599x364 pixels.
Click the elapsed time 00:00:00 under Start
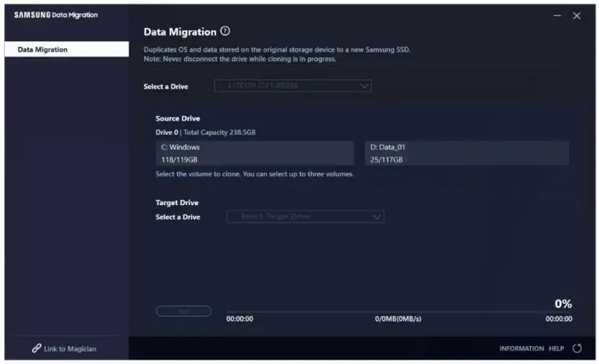pyautogui.click(x=240, y=319)
